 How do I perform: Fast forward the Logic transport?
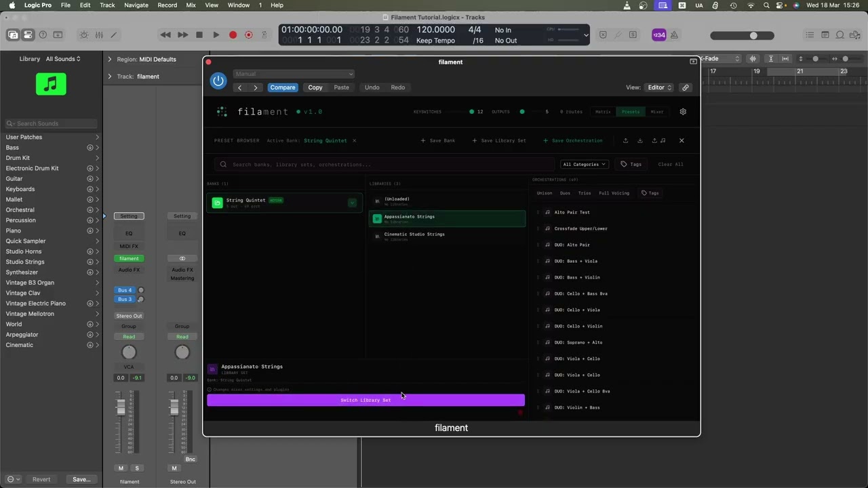(x=182, y=35)
